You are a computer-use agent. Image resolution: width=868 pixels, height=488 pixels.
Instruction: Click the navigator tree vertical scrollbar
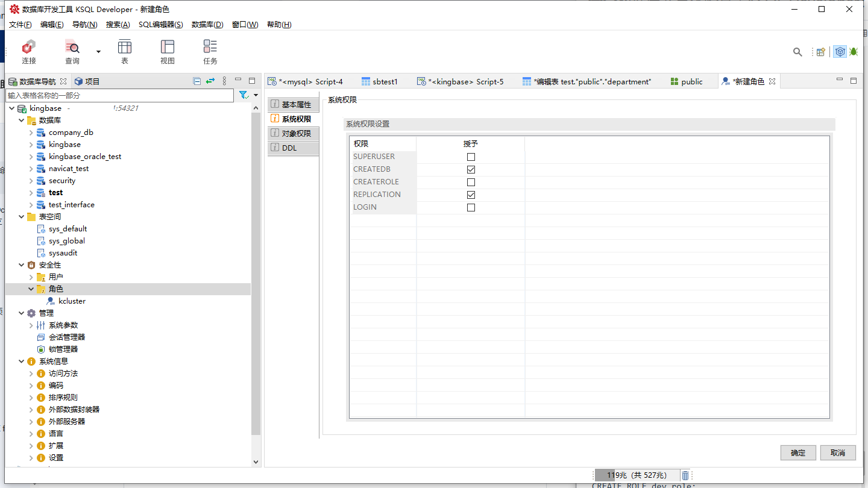point(256,272)
